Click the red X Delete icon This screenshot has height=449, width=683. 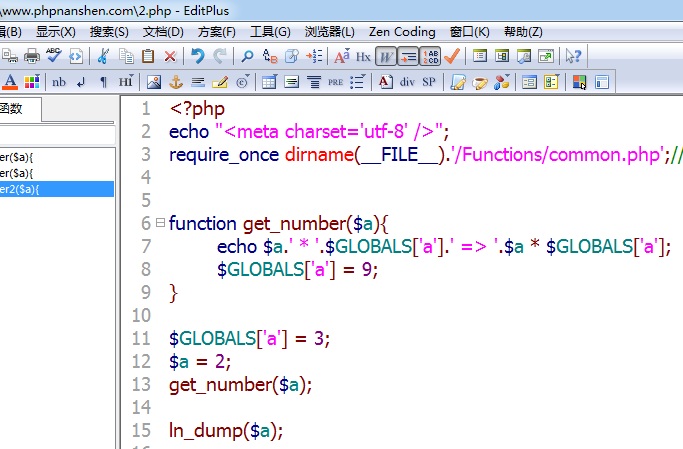coord(170,56)
